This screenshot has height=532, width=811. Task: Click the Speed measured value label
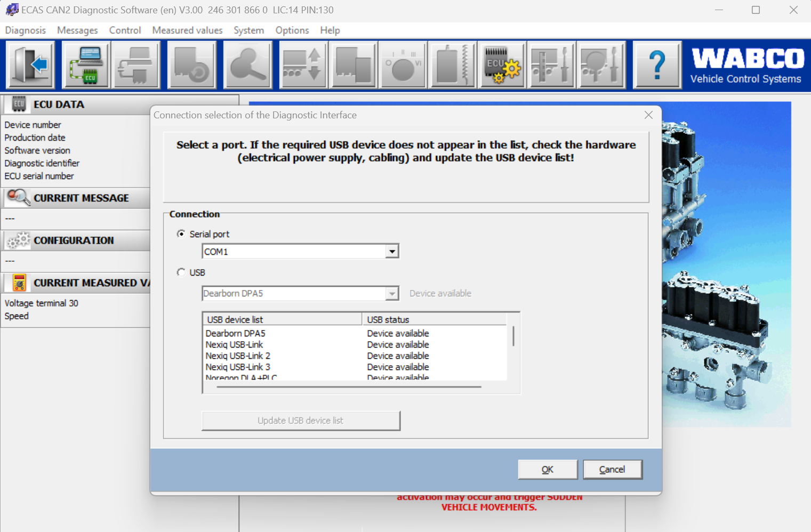coord(17,316)
